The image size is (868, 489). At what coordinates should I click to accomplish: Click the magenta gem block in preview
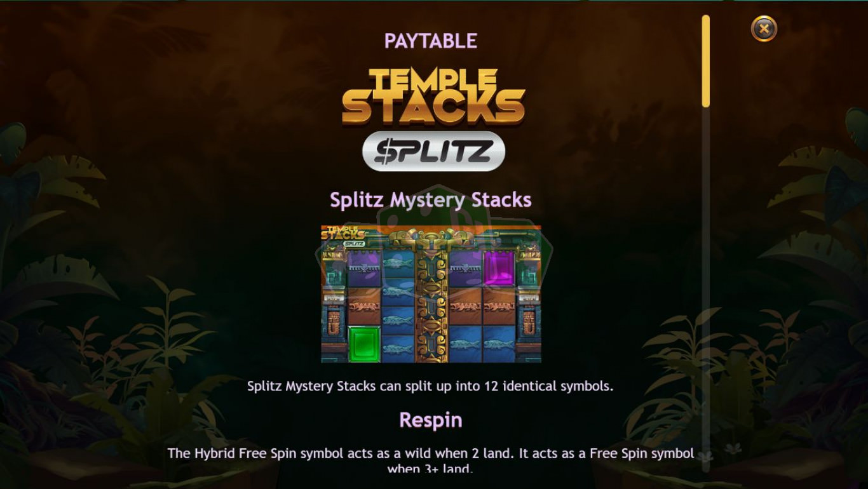(x=499, y=269)
